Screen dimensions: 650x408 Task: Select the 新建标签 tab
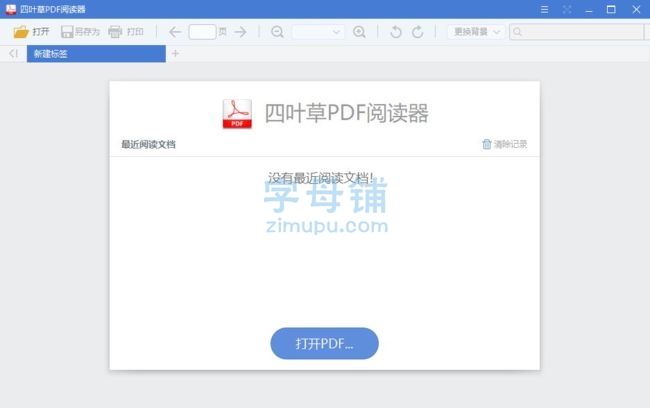click(x=96, y=53)
